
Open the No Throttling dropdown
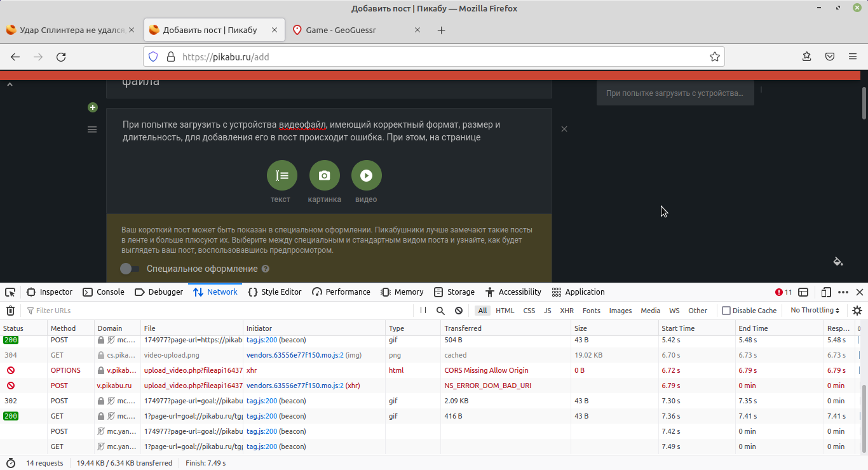pos(815,311)
